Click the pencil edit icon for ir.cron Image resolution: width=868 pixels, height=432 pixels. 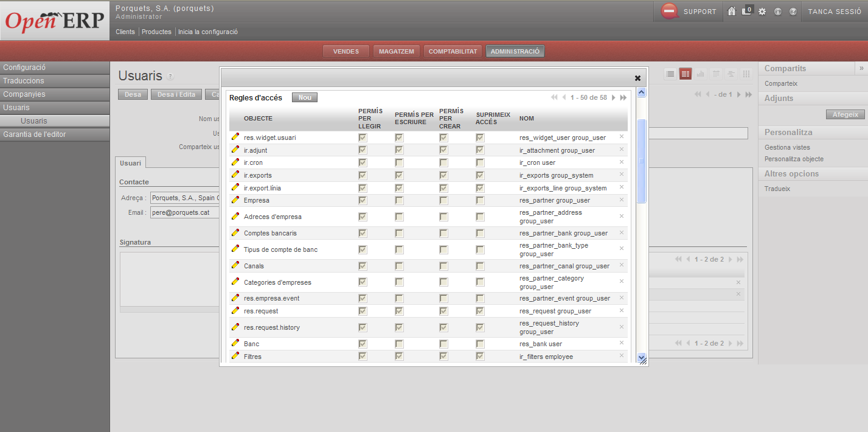(x=235, y=162)
